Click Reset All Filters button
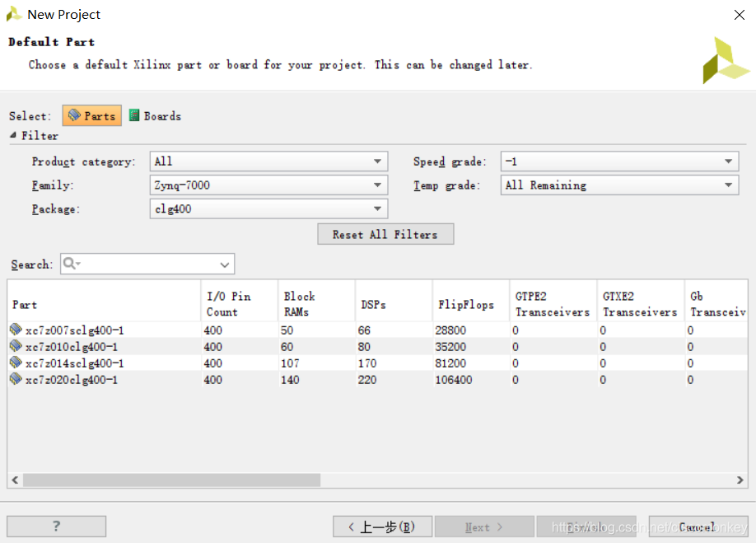This screenshot has width=756, height=543. coord(385,234)
